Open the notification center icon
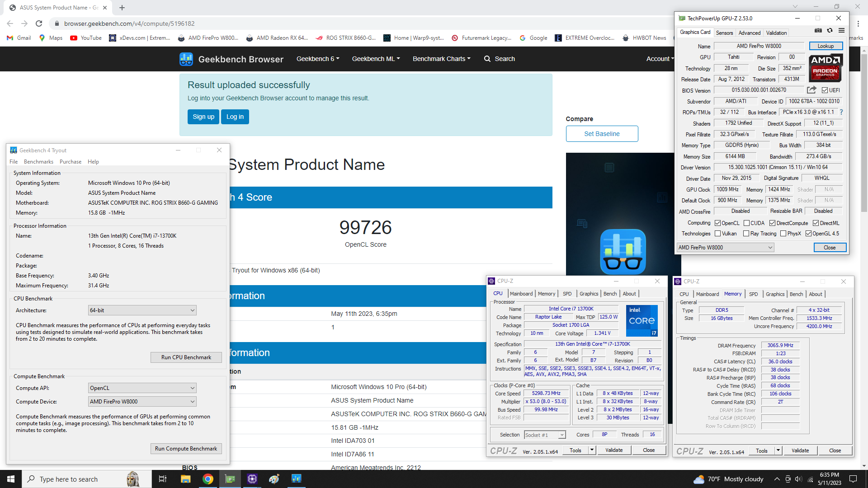The height and width of the screenshot is (488, 868). tap(853, 479)
